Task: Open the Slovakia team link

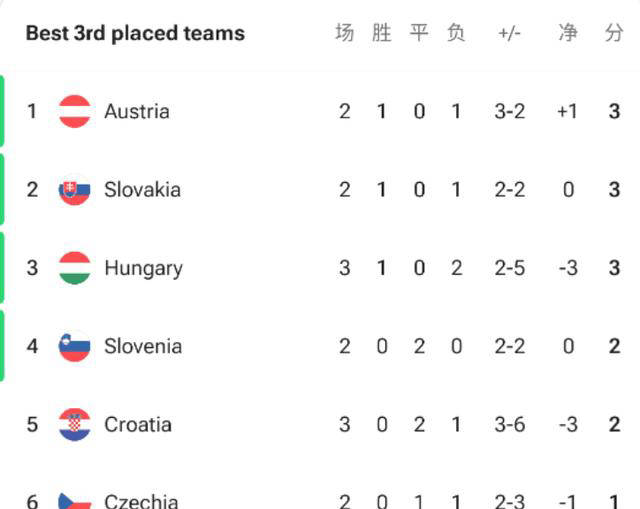Action: pyautogui.click(x=142, y=190)
